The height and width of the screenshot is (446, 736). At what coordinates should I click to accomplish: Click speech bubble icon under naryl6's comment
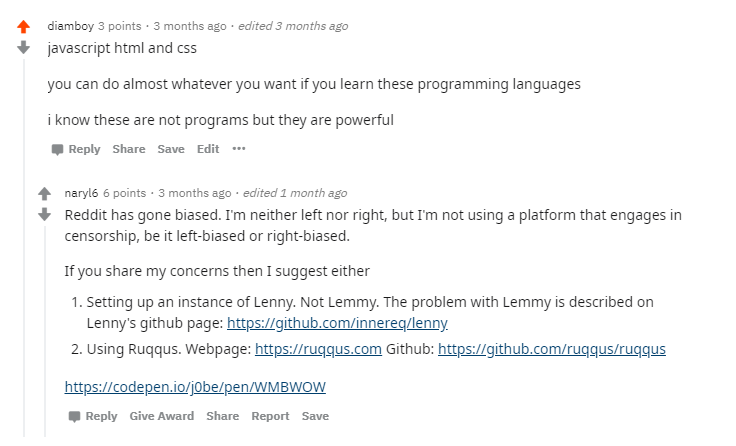(74, 416)
